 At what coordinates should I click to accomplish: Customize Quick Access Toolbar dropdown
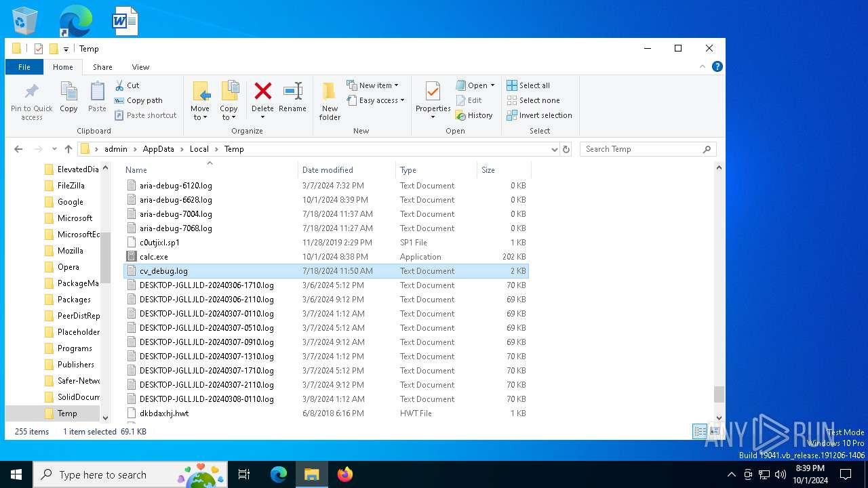tap(66, 49)
